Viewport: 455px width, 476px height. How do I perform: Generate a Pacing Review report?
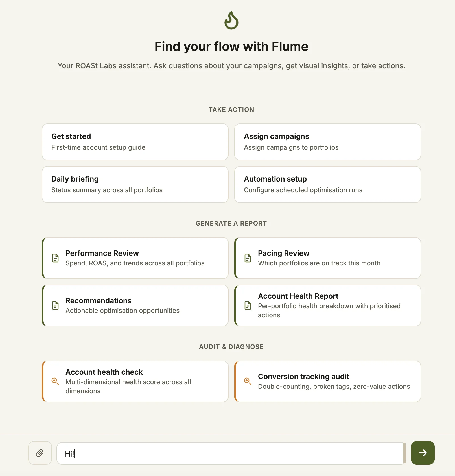[327, 258]
